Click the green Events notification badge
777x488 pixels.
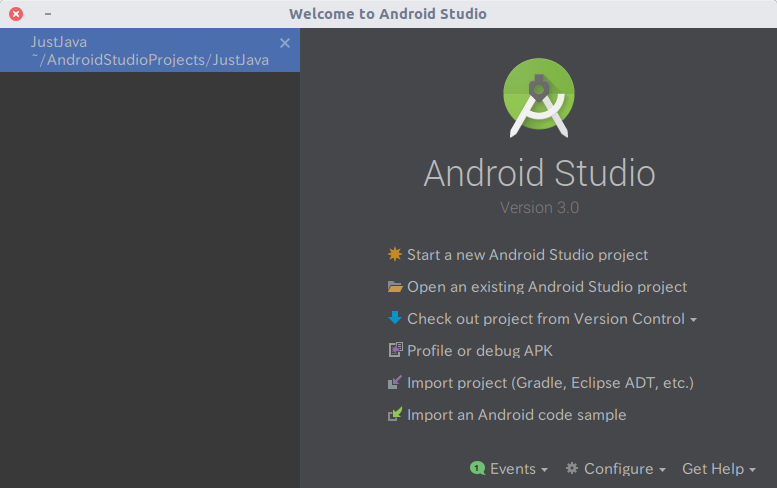pyautogui.click(x=477, y=468)
